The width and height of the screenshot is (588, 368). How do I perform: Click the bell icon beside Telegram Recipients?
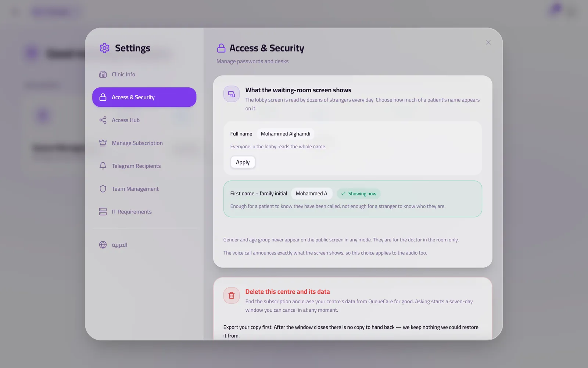(x=103, y=166)
